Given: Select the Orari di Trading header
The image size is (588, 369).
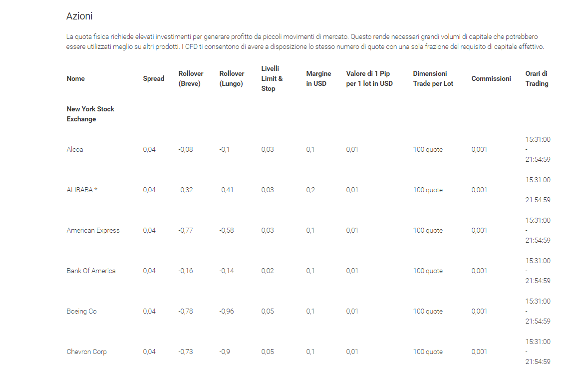Looking at the screenshot, I should [x=537, y=78].
